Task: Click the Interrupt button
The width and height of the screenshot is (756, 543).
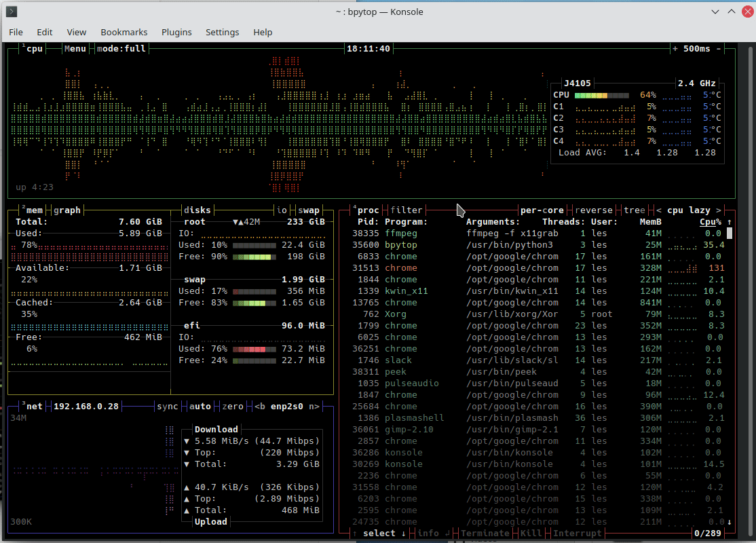Action: [577, 533]
